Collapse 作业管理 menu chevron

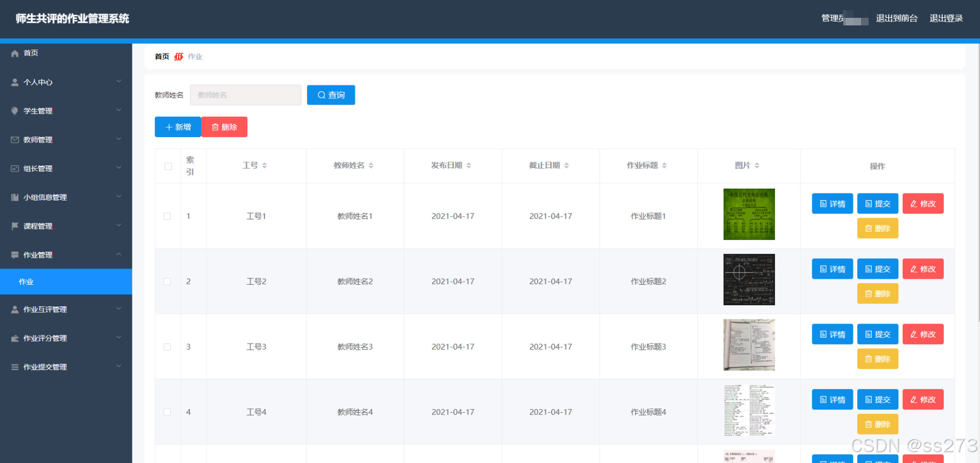(x=119, y=254)
